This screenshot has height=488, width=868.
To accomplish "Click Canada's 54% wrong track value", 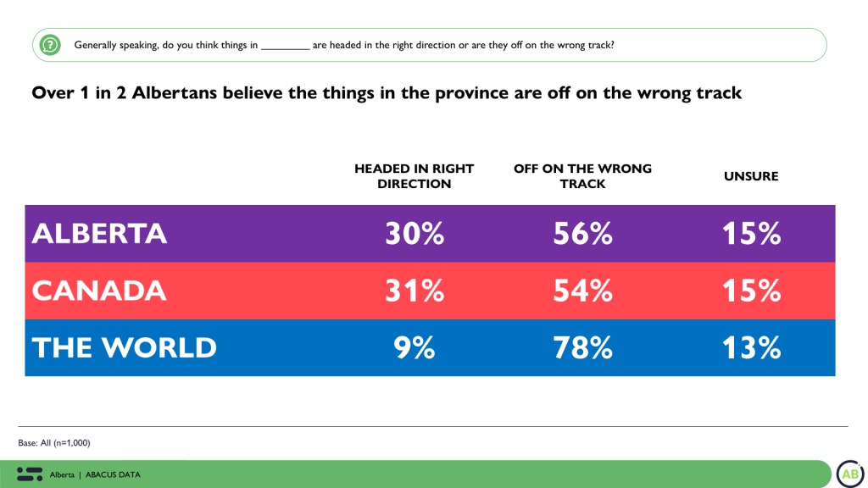I will pyautogui.click(x=582, y=291).
